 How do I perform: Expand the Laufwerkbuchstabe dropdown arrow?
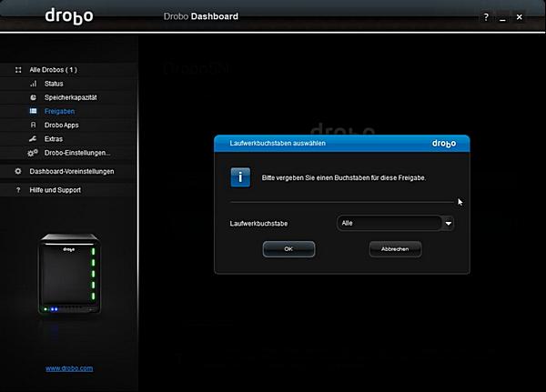(x=449, y=223)
